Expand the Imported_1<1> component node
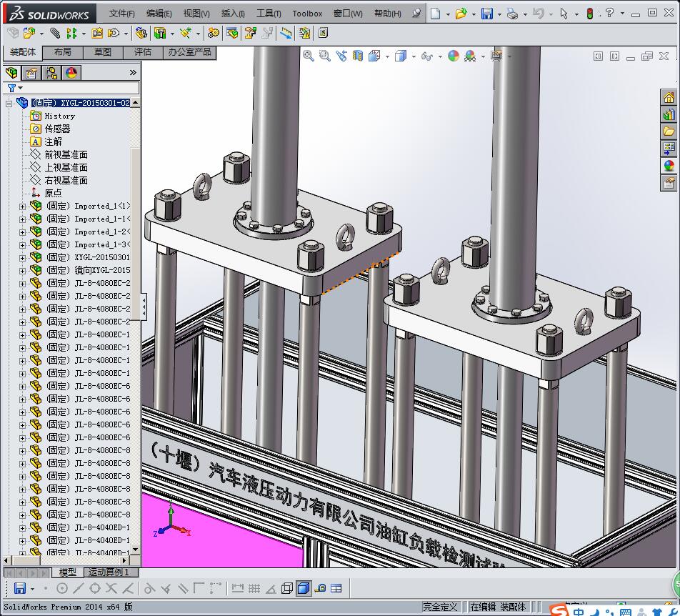 point(22,206)
